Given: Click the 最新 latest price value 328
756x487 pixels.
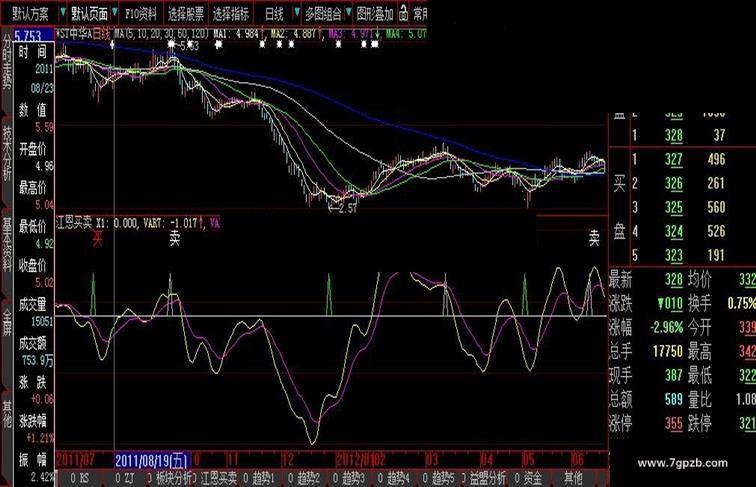Looking at the screenshot, I should click(674, 280).
